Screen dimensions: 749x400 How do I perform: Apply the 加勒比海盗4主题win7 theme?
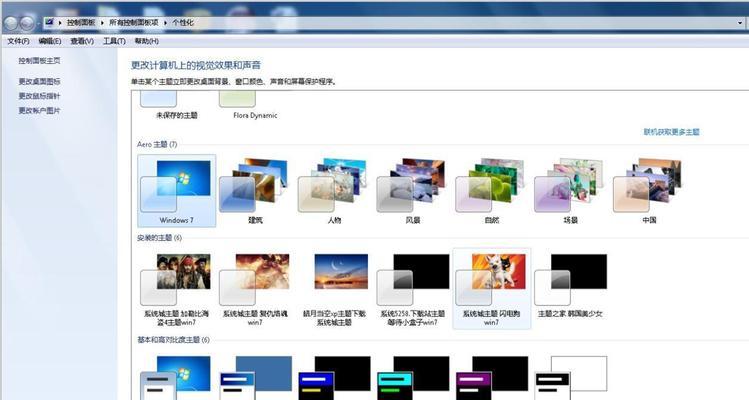coord(176,289)
